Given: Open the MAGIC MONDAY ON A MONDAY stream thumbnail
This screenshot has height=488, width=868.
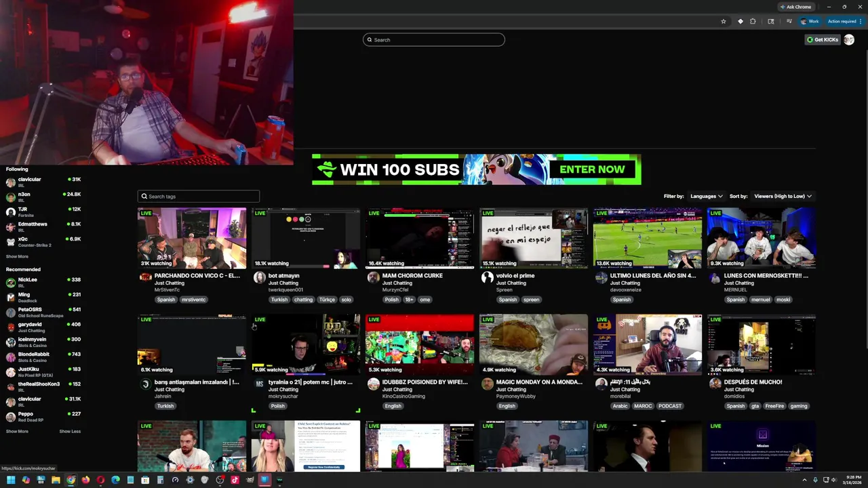Looking at the screenshot, I should [x=534, y=345].
